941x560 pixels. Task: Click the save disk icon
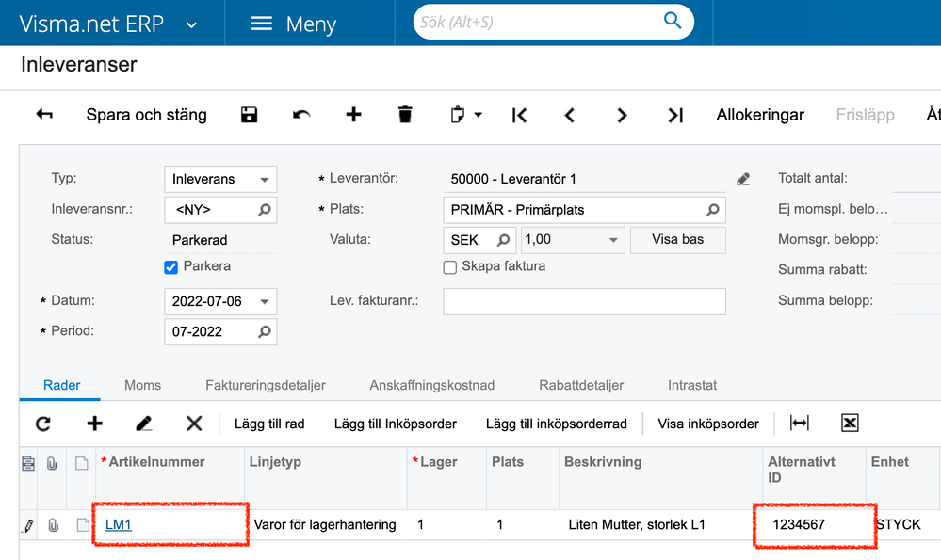[249, 115]
